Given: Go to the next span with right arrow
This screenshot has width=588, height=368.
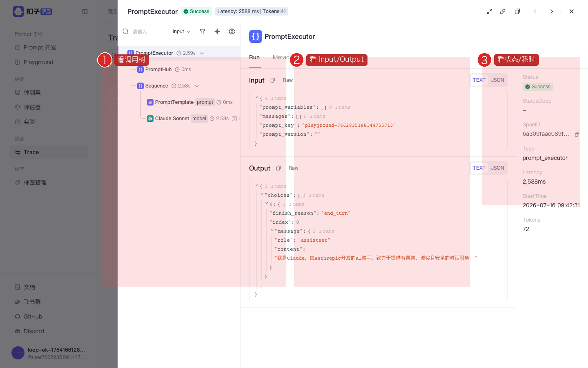Looking at the screenshot, I should [x=552, y=11].
